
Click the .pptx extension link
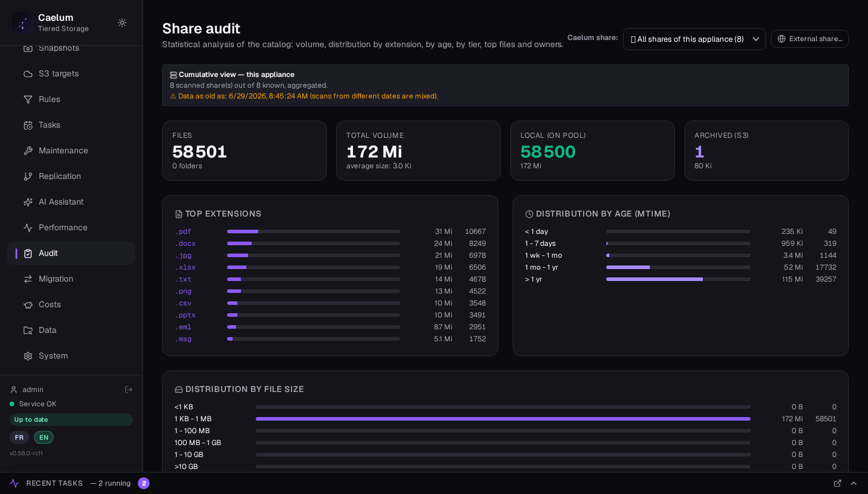(x=185, y=315)
